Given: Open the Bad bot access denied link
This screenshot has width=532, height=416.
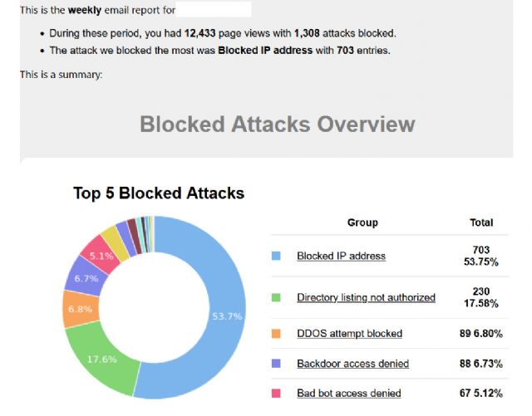Looking at the screenshot, I should coord(348,393).
